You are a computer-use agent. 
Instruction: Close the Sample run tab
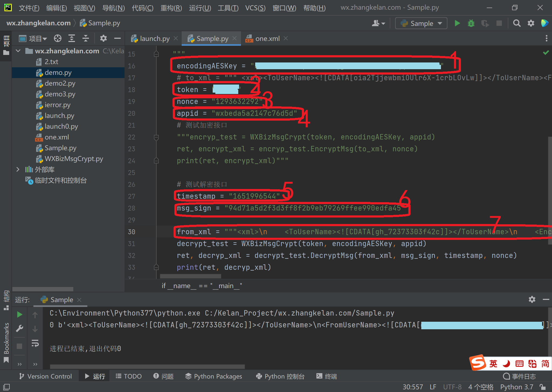pos(79,300)
